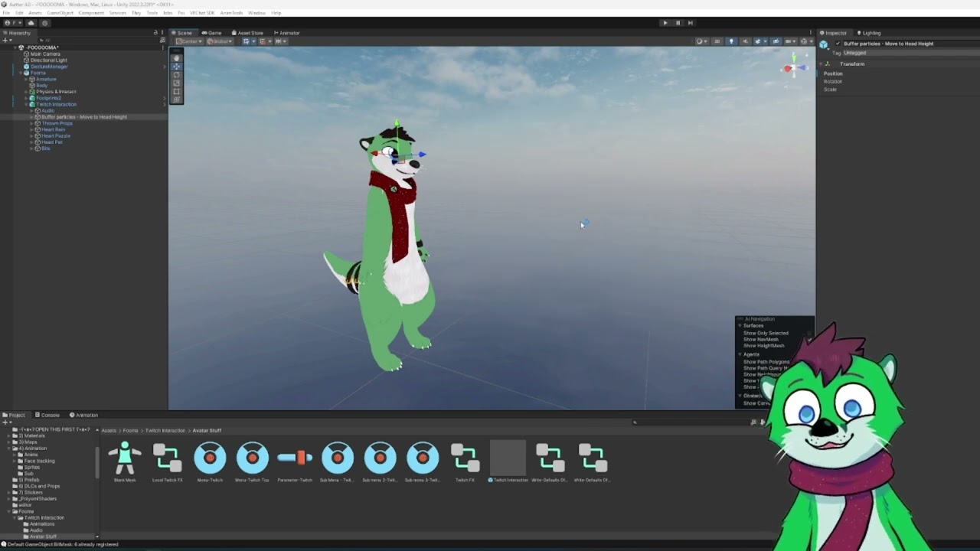
Task: Select Local Twitch FX controller asset
Action: (x=167, y=462)
